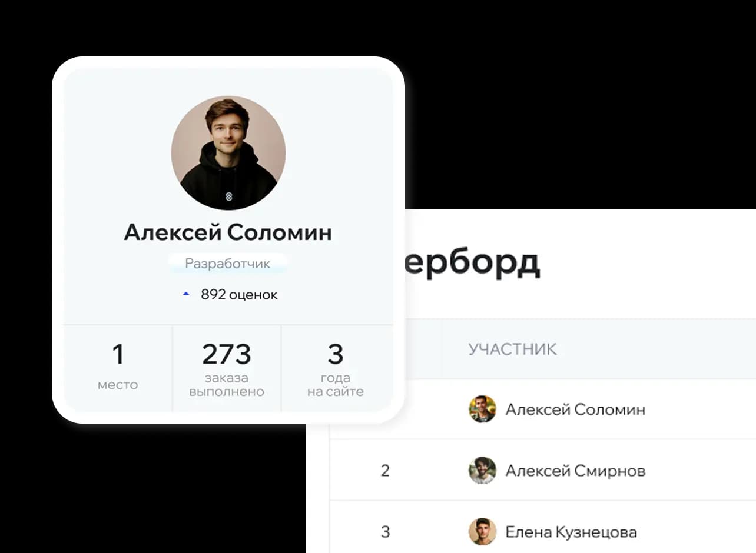
Task: Click the rank number 2 cell
Action: pyautogui.click(x=385, y=471)
